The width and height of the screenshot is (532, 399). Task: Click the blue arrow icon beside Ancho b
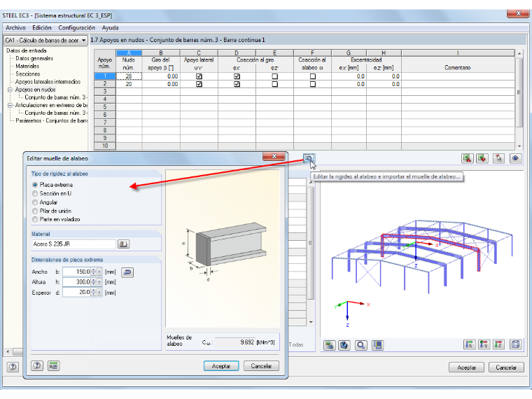(x=127, y=272)
